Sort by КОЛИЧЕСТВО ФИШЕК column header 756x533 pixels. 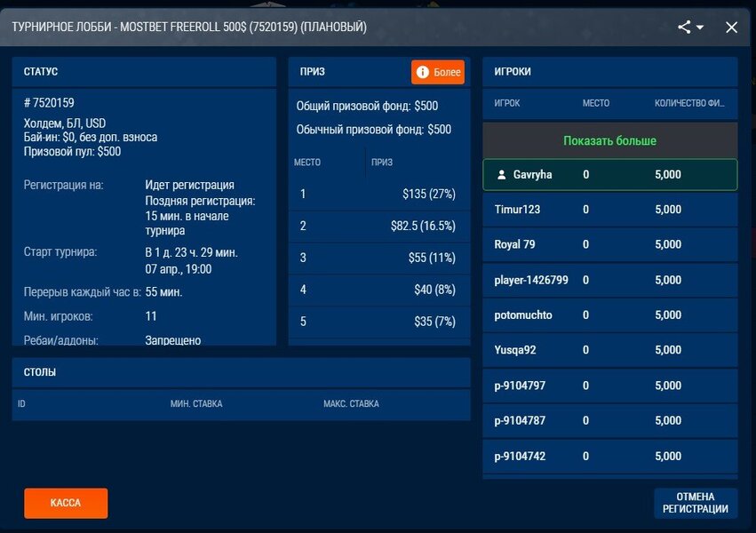[x=689, y=103]
